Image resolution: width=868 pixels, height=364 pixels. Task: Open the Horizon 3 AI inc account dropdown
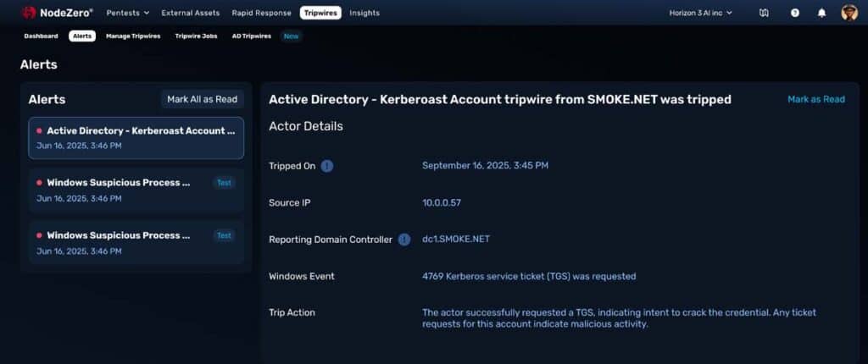[x=700, y=13]
